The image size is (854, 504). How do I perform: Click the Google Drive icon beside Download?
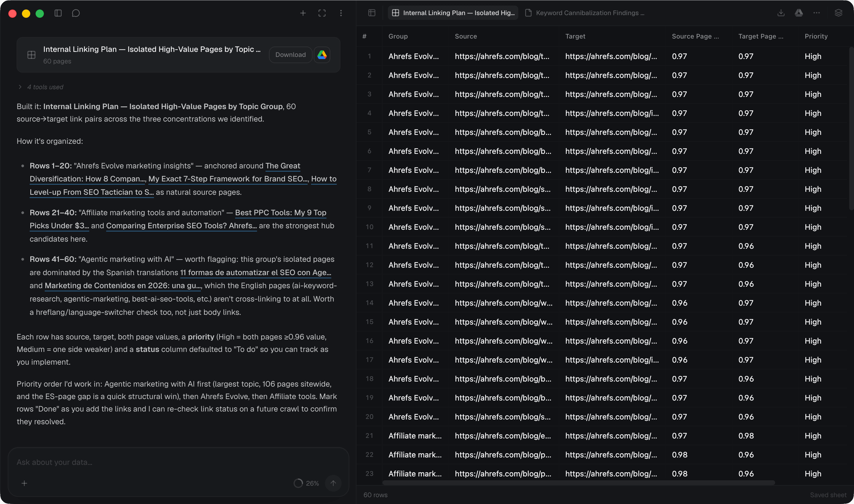(x=322, y=55)
